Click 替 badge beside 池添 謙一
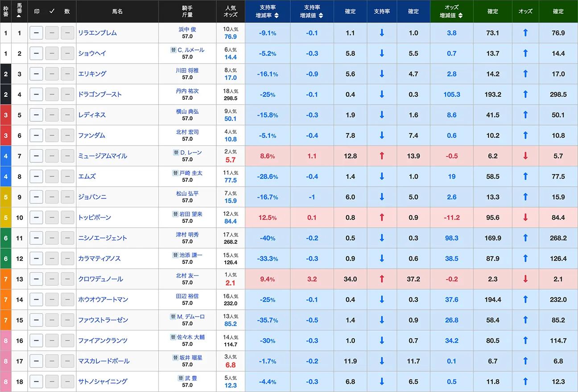The image size is (578, 392). click(175, 255)
